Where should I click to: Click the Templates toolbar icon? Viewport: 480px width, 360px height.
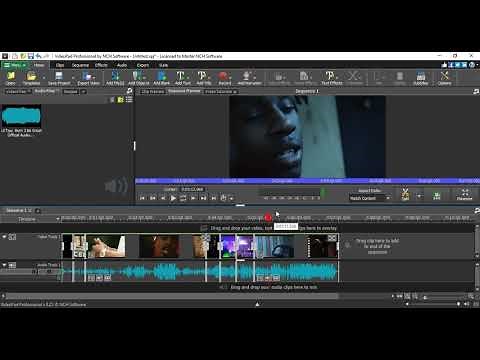31,78
